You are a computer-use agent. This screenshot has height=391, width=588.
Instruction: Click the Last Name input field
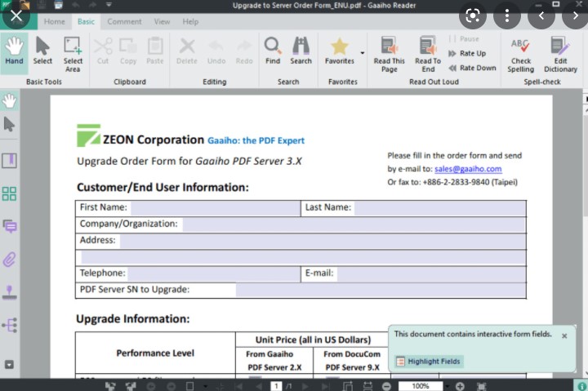(439, 208)
